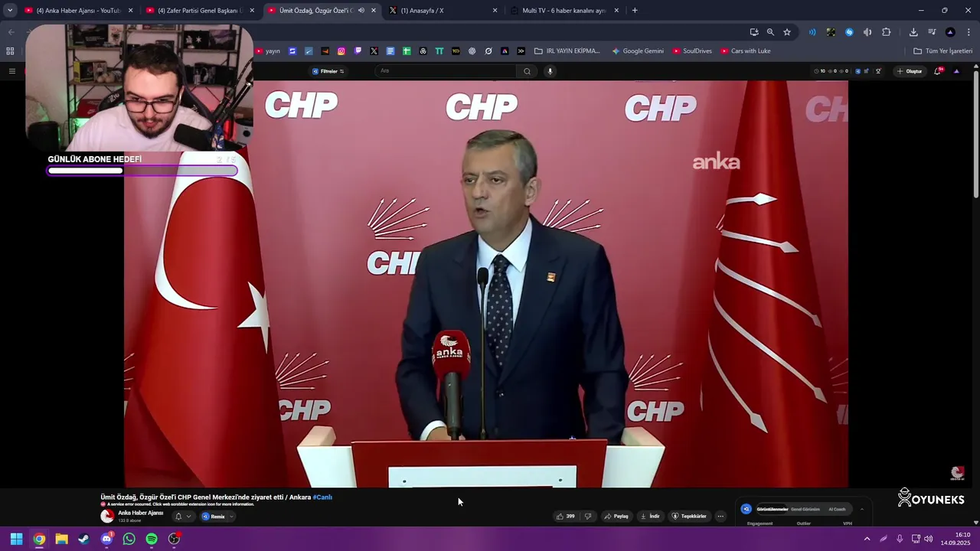Bookmark this page with the star icon
Image resolution: width=980 pixels, height=551 pixels.
pos(787,32)
